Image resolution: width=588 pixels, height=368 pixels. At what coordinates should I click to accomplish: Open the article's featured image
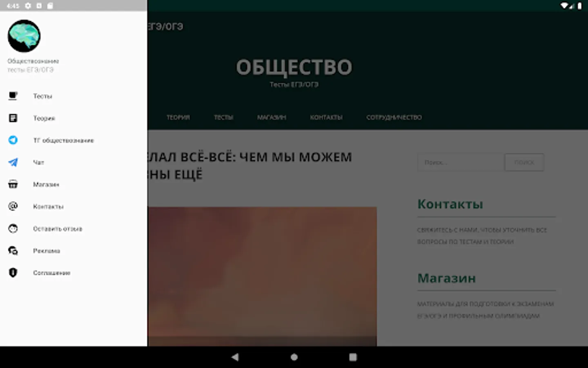(262, 276)
